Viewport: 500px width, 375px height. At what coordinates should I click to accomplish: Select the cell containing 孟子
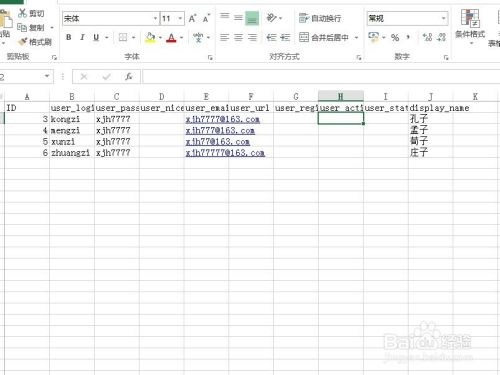pyautogui.click(x=431, y=130)
